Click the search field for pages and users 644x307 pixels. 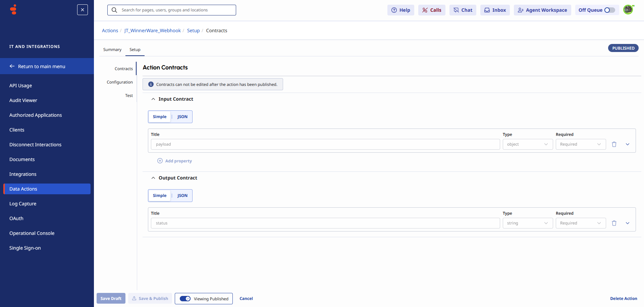coord(171,10)
